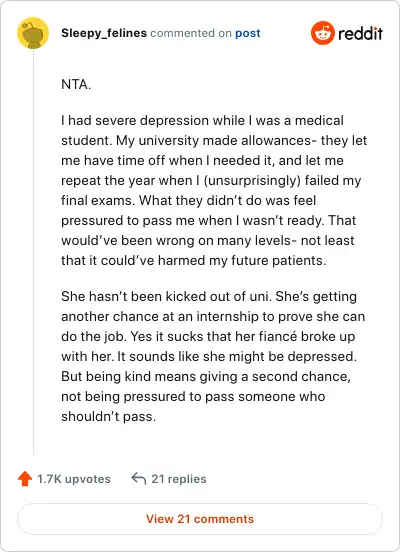Click the Sleepy_felines yellow Snoo avatar
Viewport: 400px width, 552px height.
click(33, 33)
